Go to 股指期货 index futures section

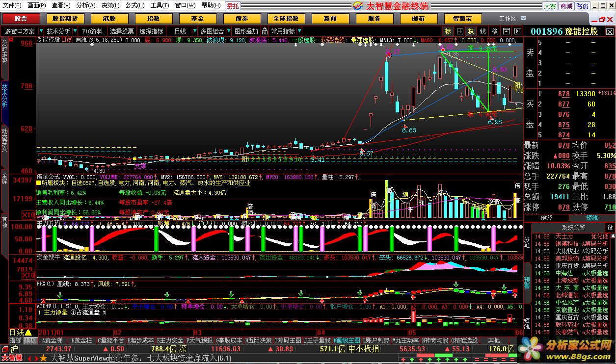[65, 18]
